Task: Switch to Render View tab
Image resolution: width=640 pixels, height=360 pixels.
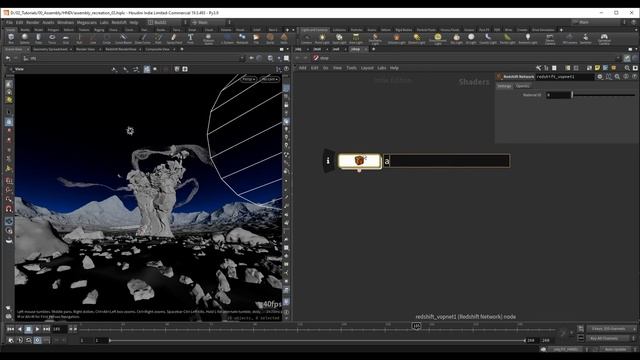Action: [85, 49]
